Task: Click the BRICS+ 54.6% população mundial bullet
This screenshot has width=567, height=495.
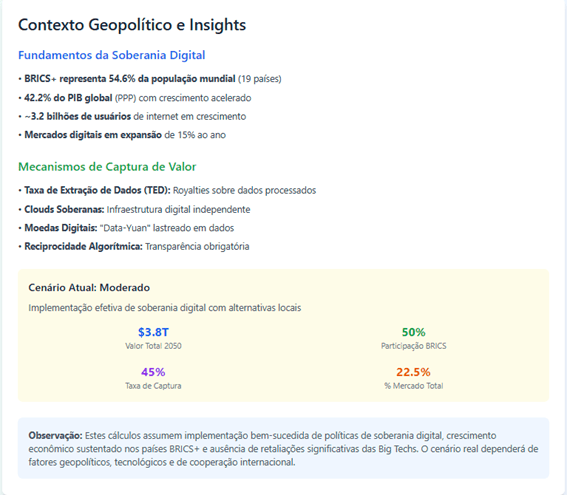Action: (150, 79)
